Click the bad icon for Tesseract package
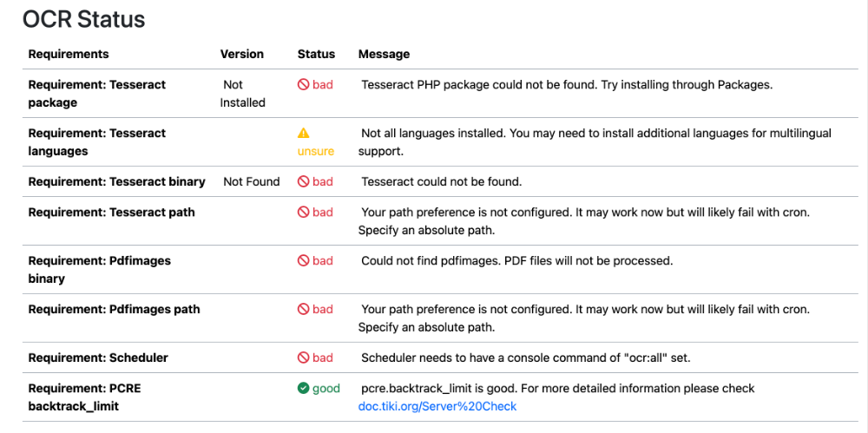 [x=303, y=85]
